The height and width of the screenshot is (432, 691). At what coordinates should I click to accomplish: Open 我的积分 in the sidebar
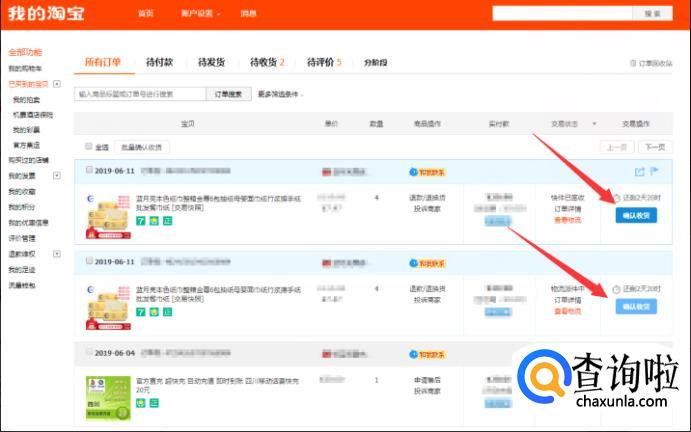22,207
